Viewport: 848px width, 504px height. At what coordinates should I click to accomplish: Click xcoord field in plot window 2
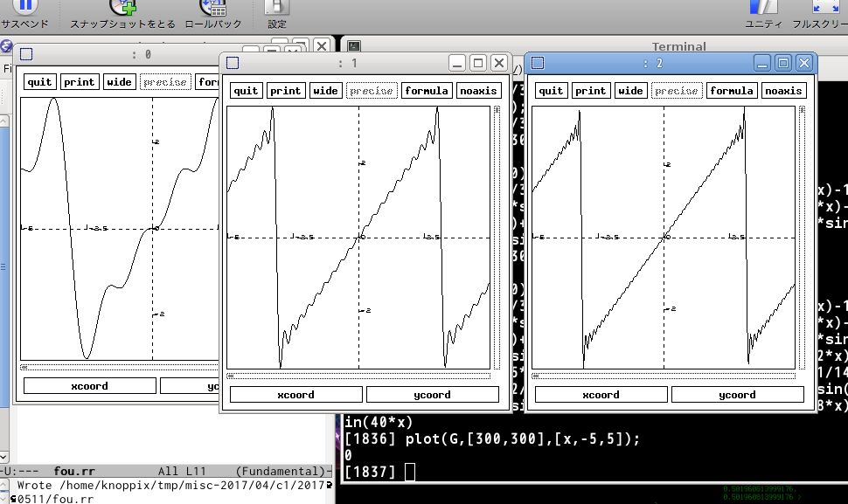pos(601,394)
